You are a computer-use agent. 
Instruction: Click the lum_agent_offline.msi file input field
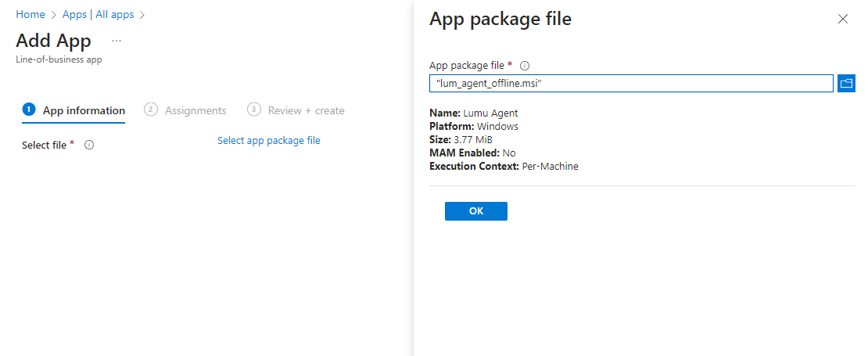(x=631, y=83)
